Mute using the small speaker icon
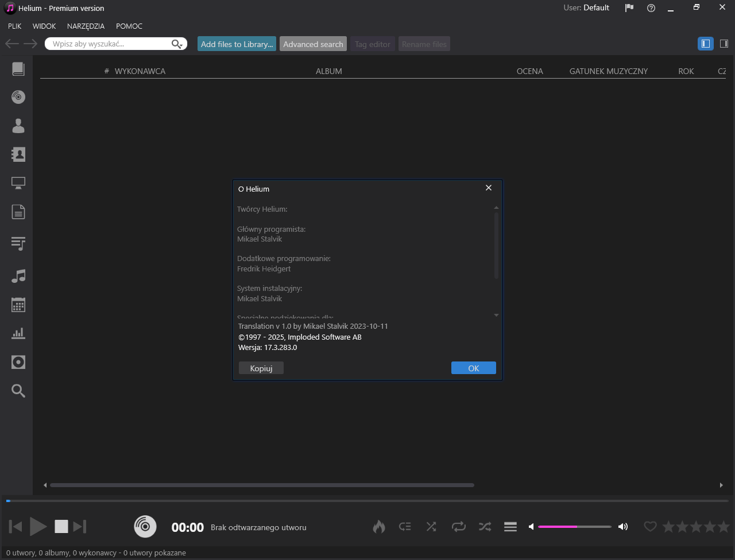Viewport: 735px width, 560px height. [x=531, y=527]
